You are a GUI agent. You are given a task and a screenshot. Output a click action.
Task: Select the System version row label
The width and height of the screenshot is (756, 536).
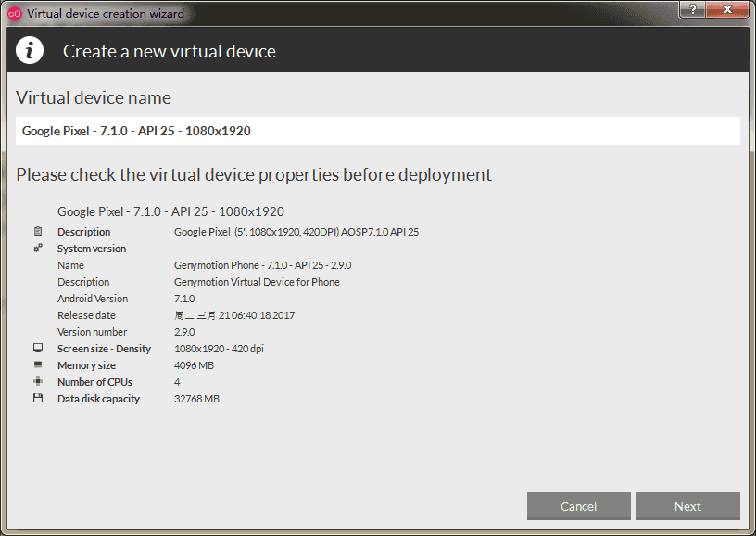coord(92,249)
